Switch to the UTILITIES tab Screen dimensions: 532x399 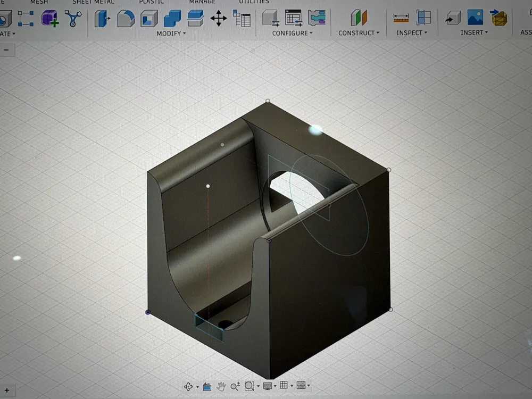tap(254, 2)
